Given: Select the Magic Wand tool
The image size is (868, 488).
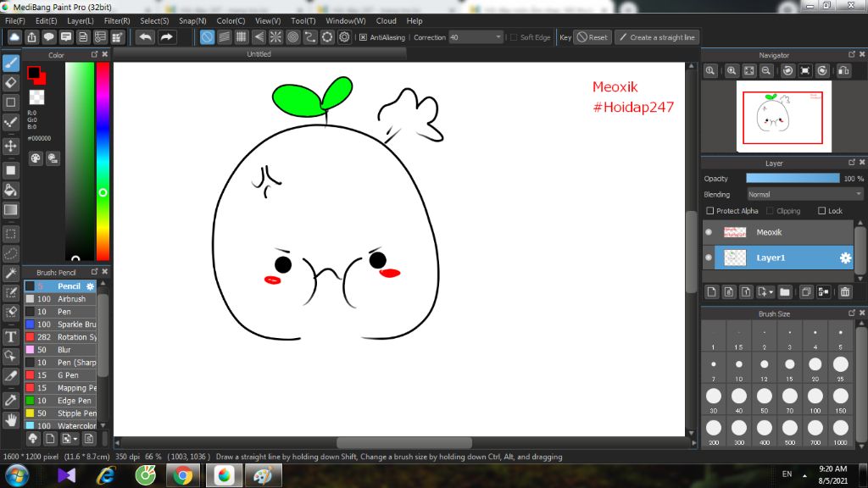Looking at the screenshot, I should click(x=10, y=274).
